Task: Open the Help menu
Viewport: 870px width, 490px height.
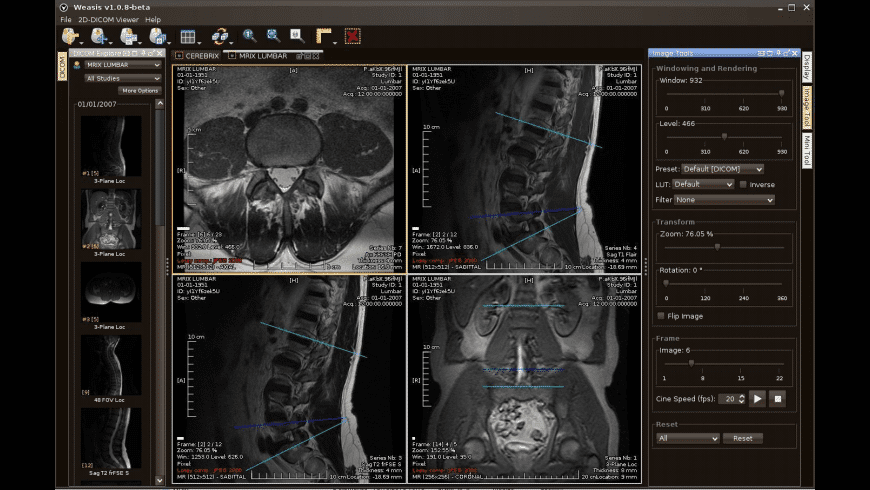Action: point(153,19)
